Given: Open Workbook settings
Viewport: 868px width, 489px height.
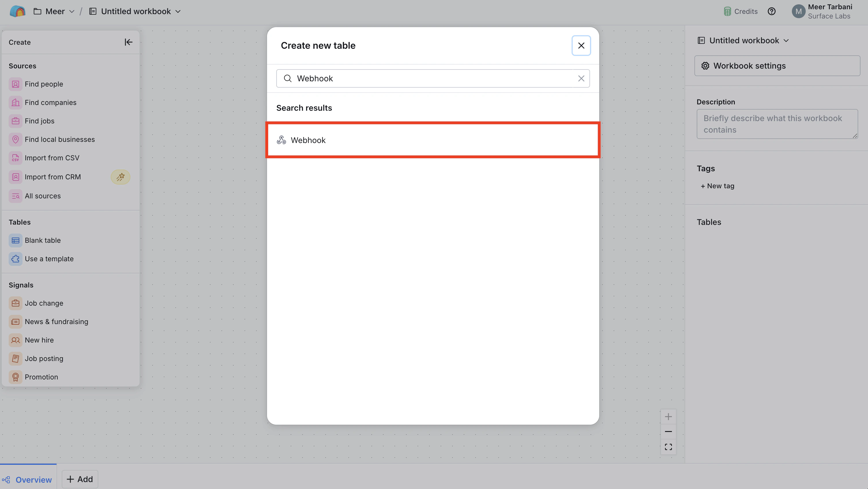Looking at the screenshot, I should click(777, 66).
